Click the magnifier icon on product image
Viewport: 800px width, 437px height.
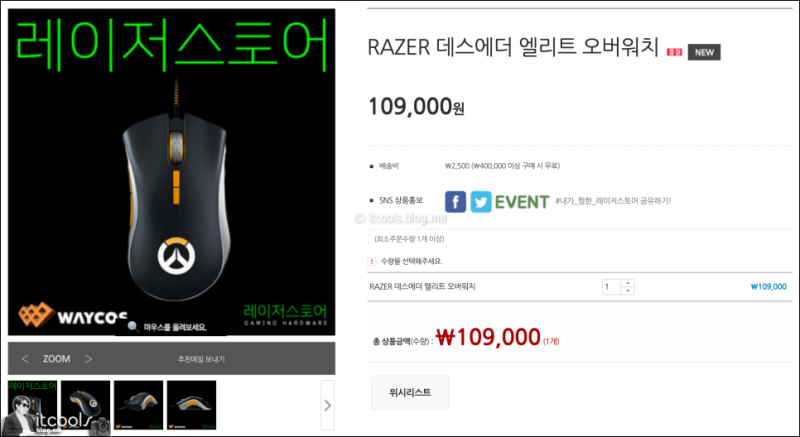pos(133,326)
